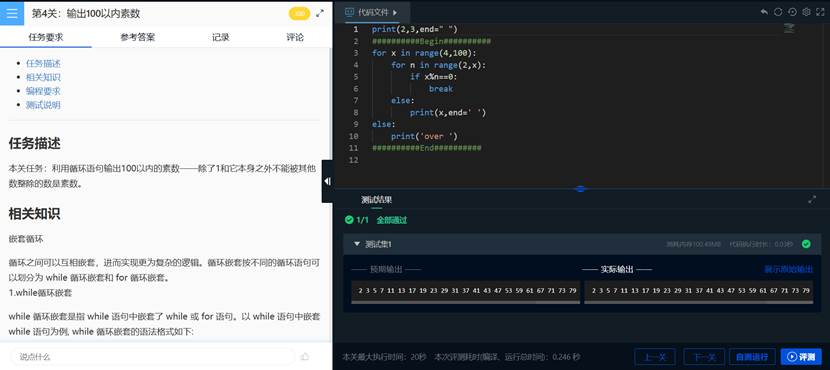Click the 预期输出 heading
This screenshot has width=830, height=370.
386,269
